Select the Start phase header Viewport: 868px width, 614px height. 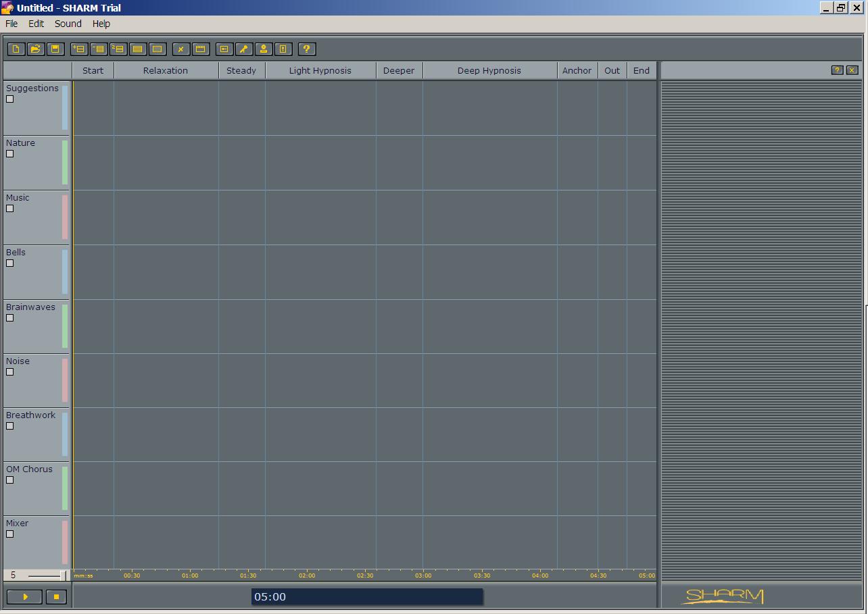coord(93,70)
